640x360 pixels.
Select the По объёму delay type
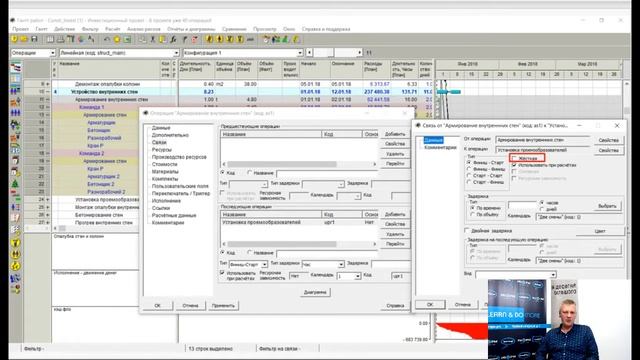(x=473, y=214)
